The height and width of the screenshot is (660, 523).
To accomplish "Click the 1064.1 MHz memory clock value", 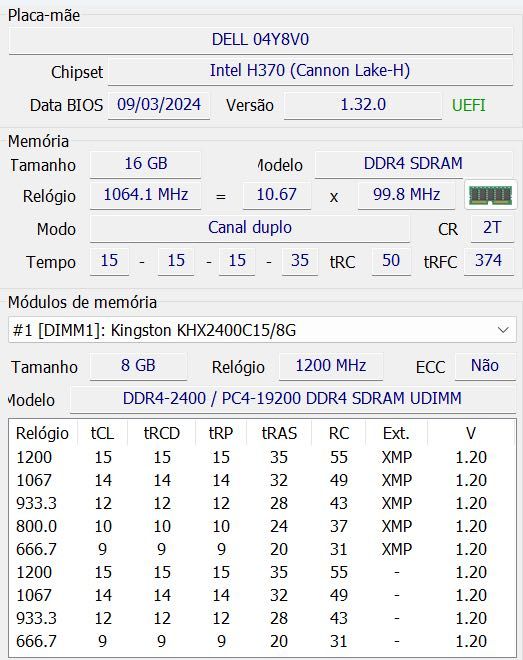I will (146, 195).
